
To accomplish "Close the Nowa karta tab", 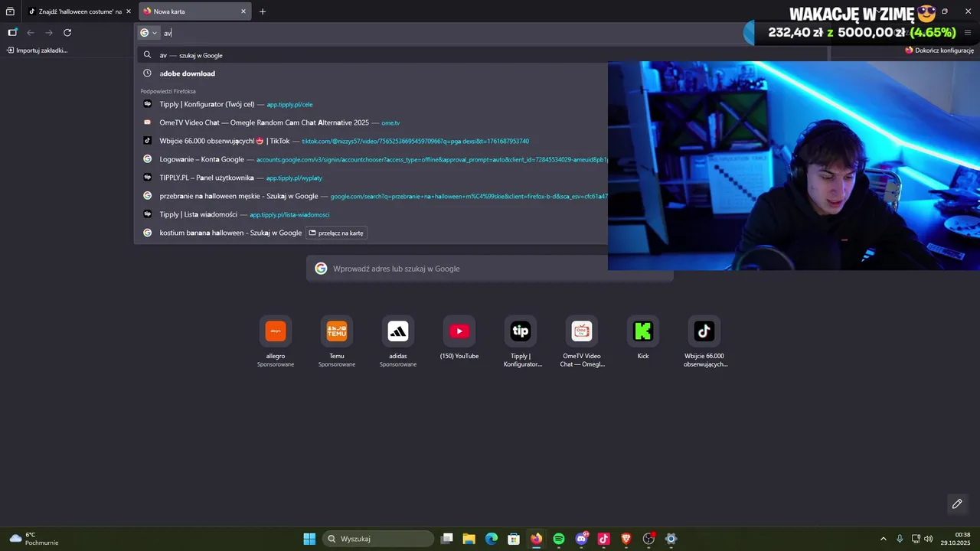I will [243, 11].
